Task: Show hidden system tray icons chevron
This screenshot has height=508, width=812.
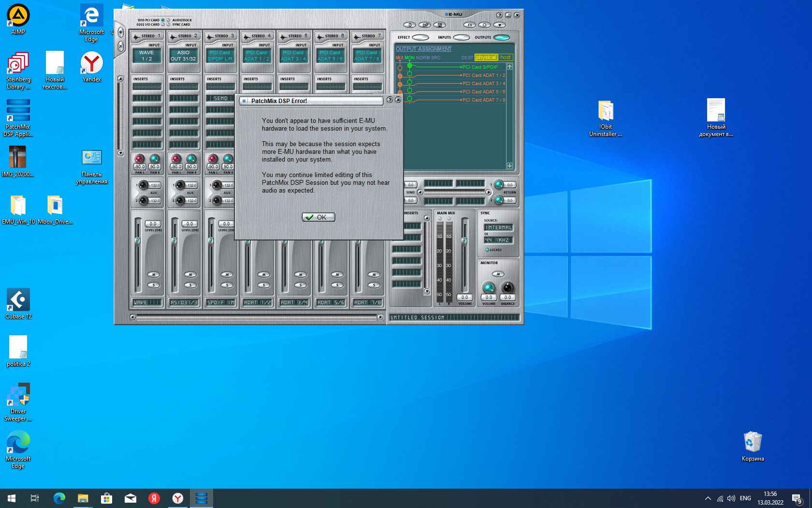Action: (x=708, y=498)
